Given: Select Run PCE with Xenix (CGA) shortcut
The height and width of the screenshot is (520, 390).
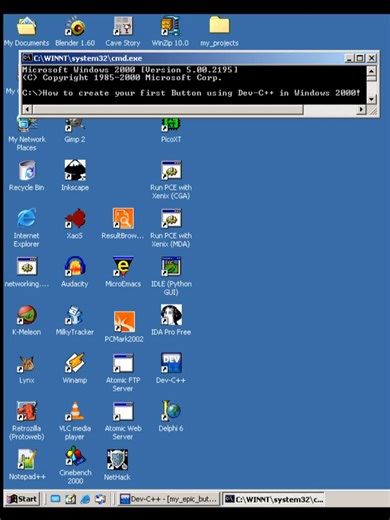Looking at the screenshot, I should tap(171, 180).
